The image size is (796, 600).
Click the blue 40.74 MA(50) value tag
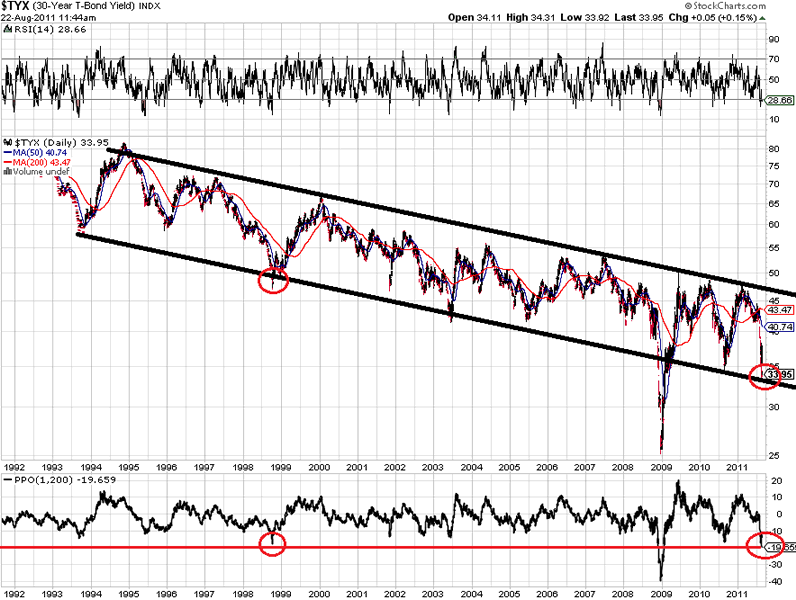779,327
